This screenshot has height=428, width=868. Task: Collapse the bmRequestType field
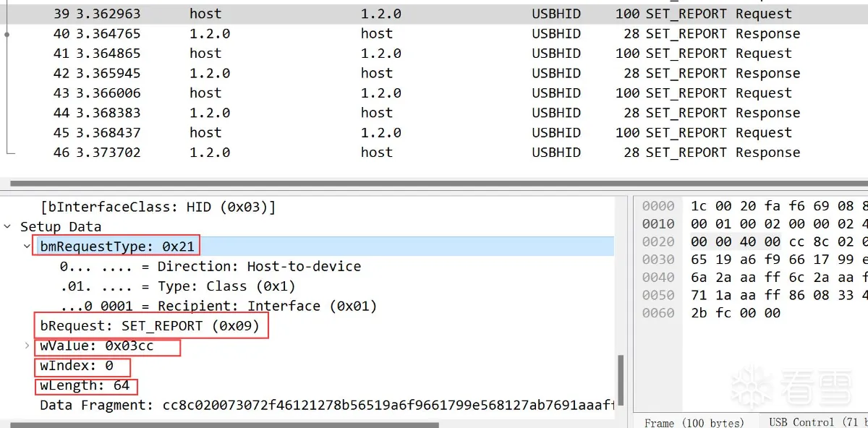pyautogui.click(x=27, y=247)
